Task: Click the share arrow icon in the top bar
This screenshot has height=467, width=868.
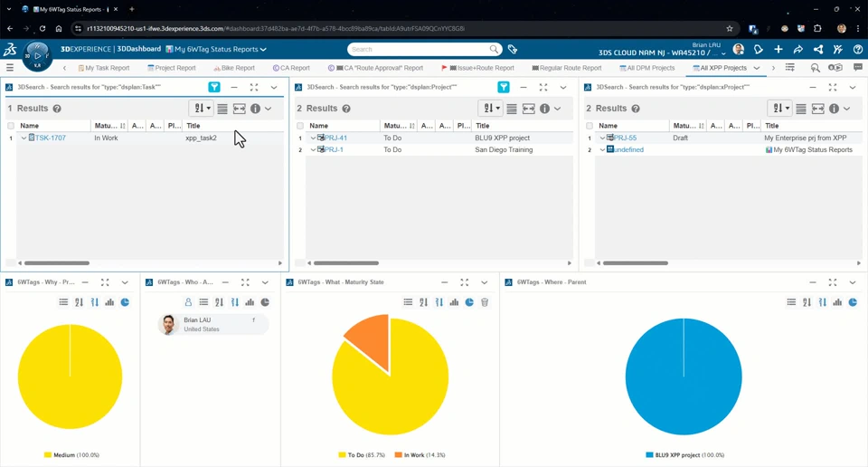Action: (798, 49)
